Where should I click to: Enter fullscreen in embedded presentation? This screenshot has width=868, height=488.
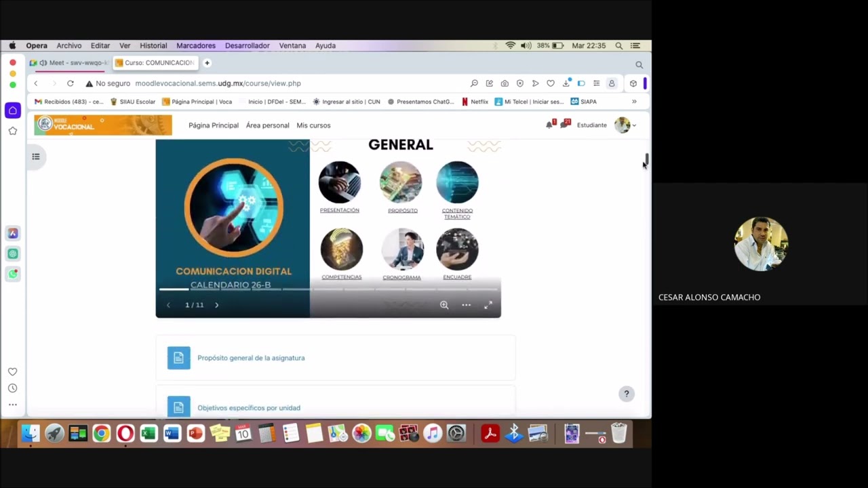tap(488, 305)
